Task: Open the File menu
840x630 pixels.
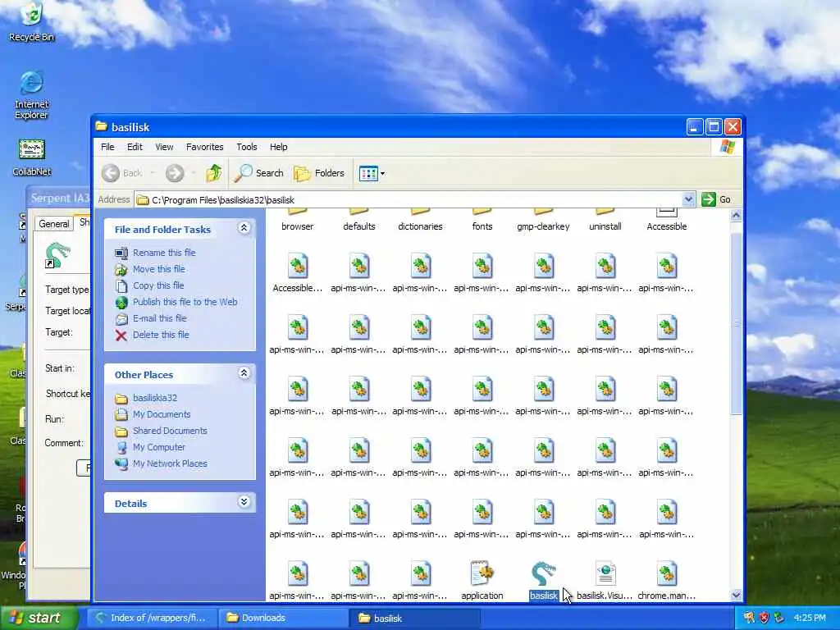Action: click(107, 147)
